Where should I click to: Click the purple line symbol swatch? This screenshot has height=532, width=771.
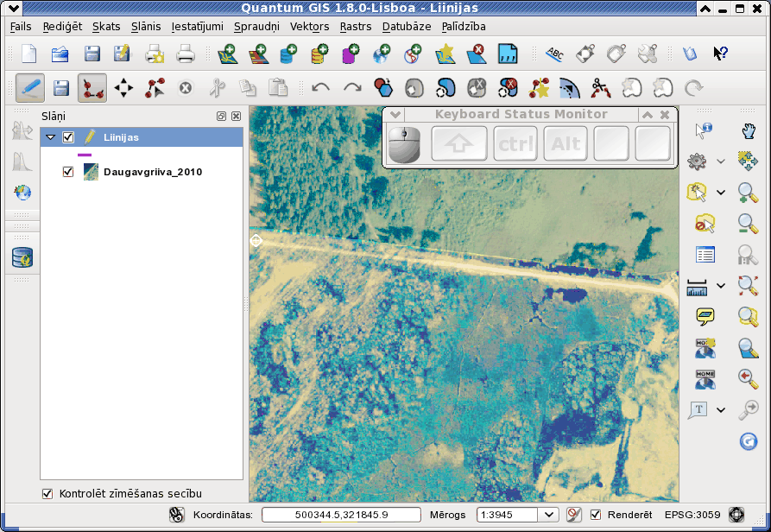pos(85,155)
